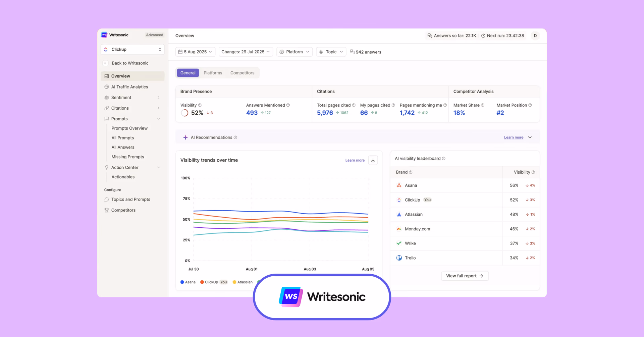Click the info icon beside Market Share
644x337 pixels.
click(x=483, y=105)
